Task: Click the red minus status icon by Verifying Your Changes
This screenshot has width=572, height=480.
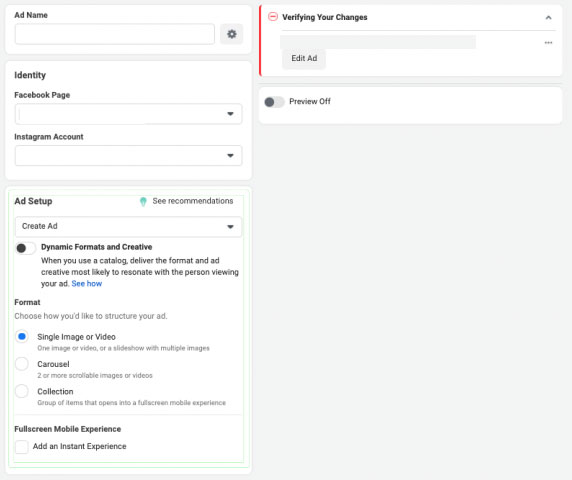Action: coord(273,17)
